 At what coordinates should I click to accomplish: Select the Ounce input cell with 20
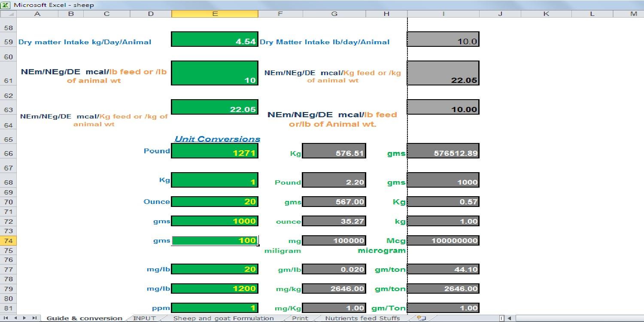point(215,201)
